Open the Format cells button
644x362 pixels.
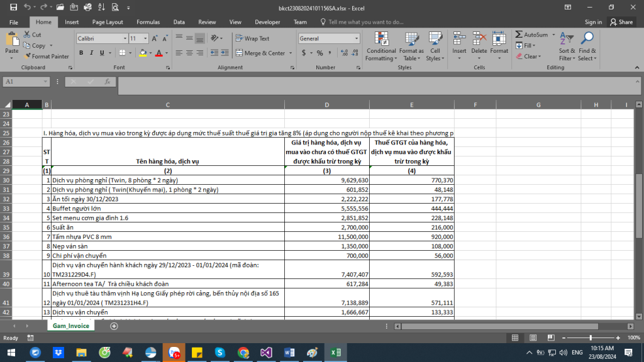pos(499,47)
